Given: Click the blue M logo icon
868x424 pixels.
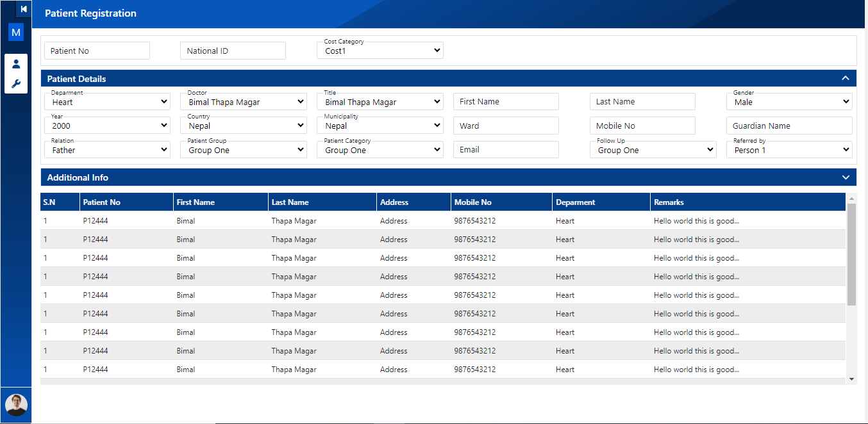Looking at the screenshot, I should pos(16,32).
